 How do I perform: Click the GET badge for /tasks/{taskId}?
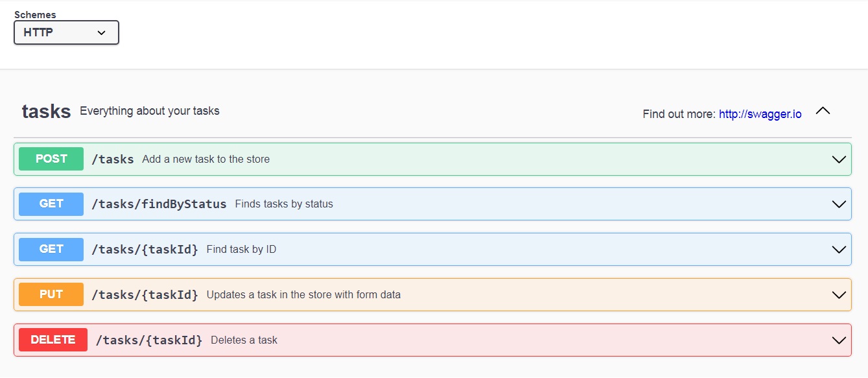click(51, 249)
